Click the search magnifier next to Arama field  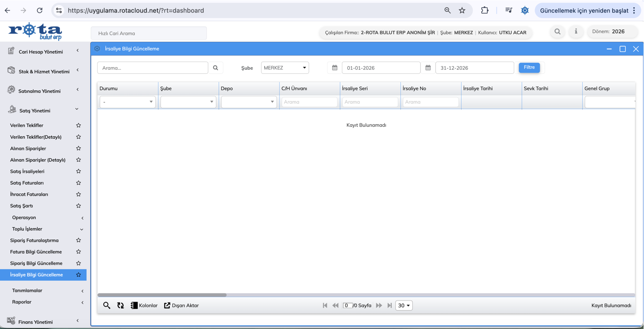(216, 68)
